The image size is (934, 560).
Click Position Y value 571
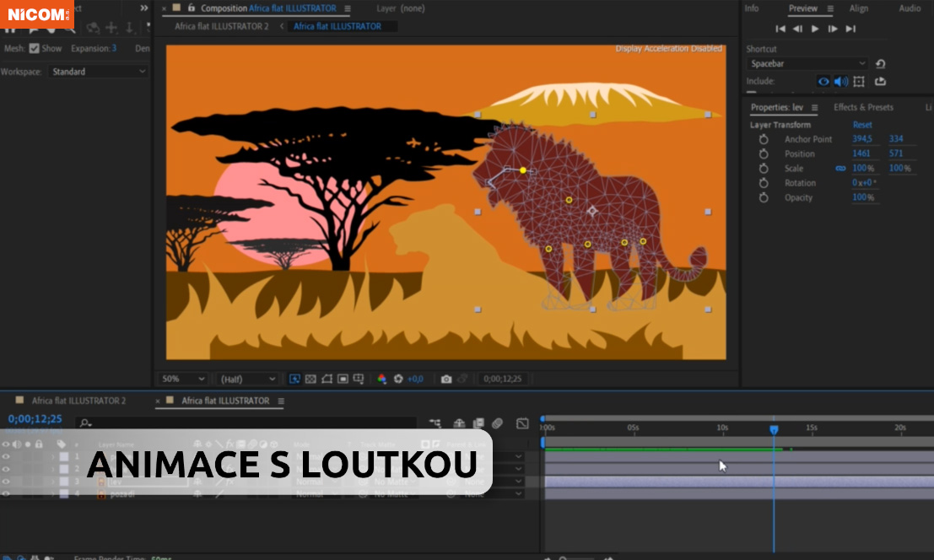896,153
